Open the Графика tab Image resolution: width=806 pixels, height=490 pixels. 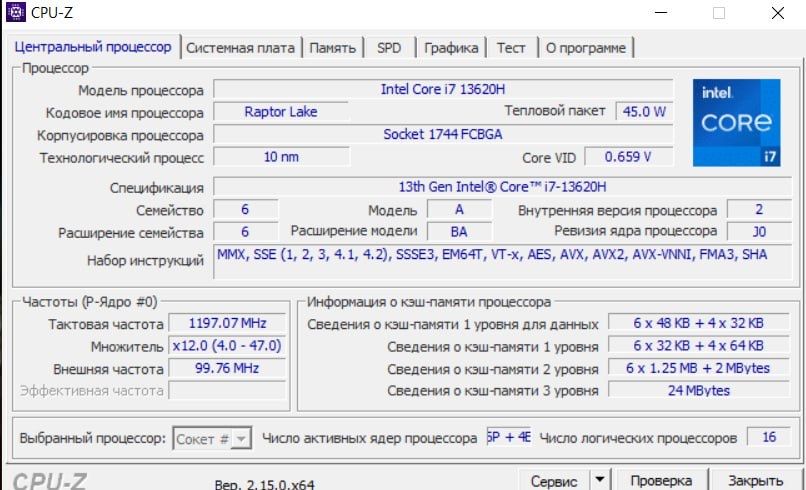click(x=451, y=48)
